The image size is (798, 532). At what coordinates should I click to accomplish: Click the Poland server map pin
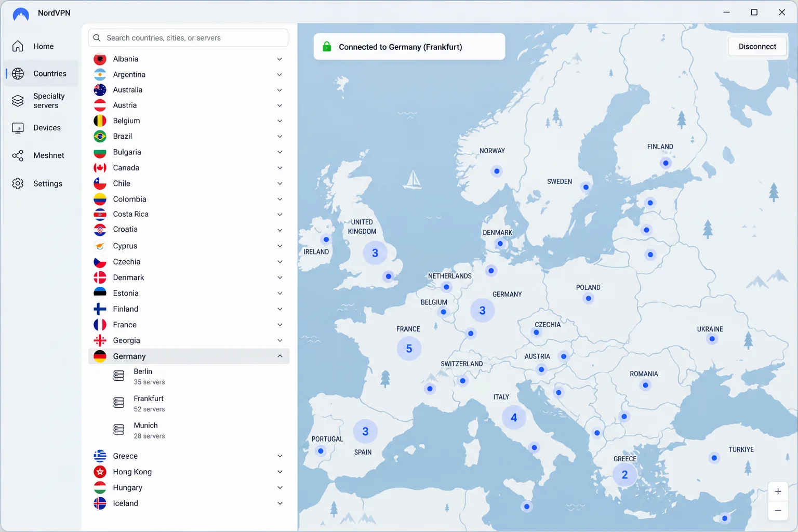point(588,298)
